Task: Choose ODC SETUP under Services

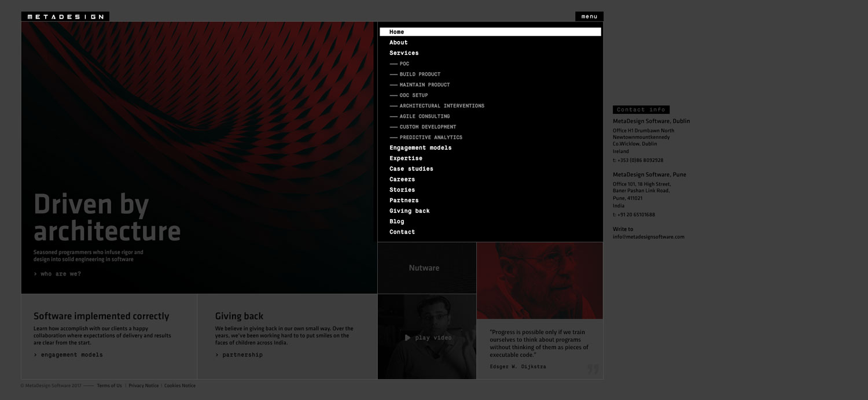Action: pyautogui.click(x=413, y=95)
